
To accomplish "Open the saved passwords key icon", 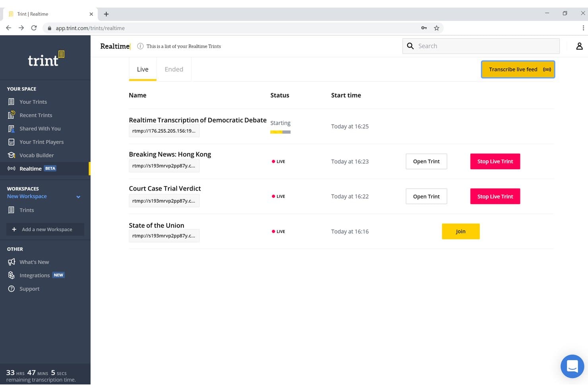I will [x=424, y=28].
